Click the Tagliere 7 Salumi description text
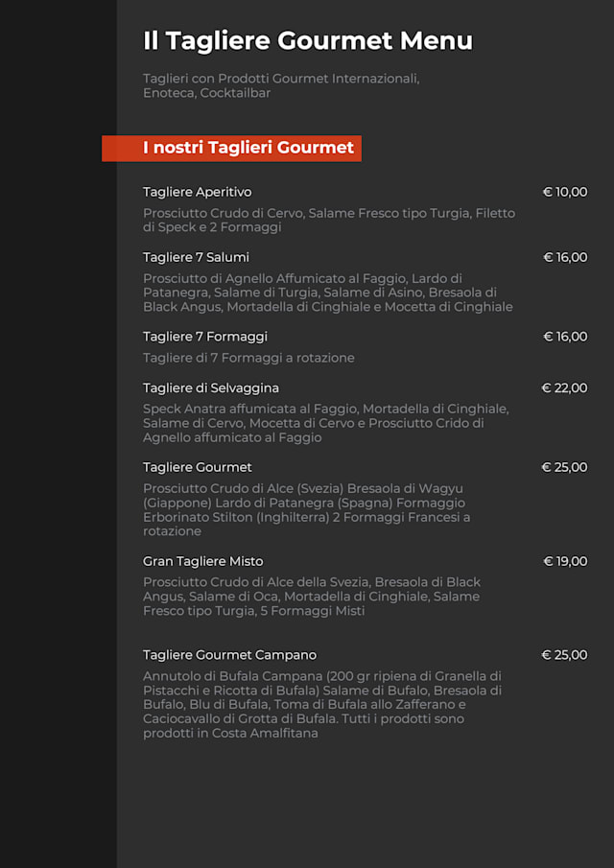614x868 pixels. point(327,293)
